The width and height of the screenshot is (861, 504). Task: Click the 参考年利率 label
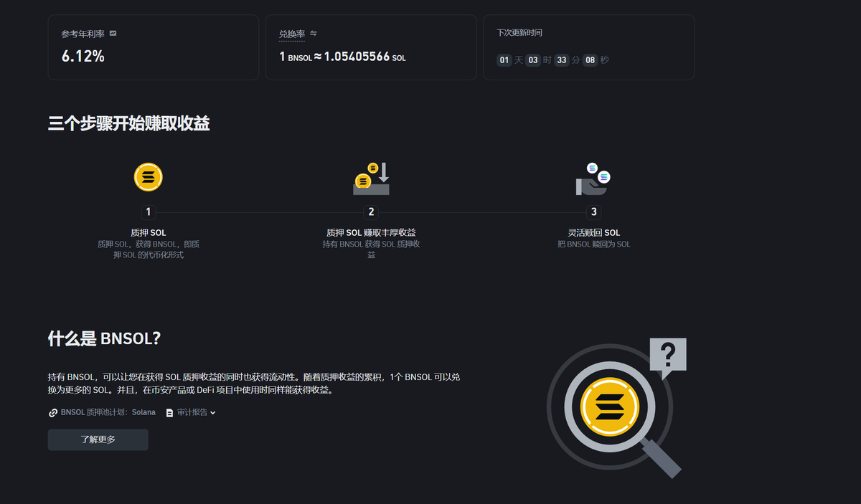pos(83,34)
